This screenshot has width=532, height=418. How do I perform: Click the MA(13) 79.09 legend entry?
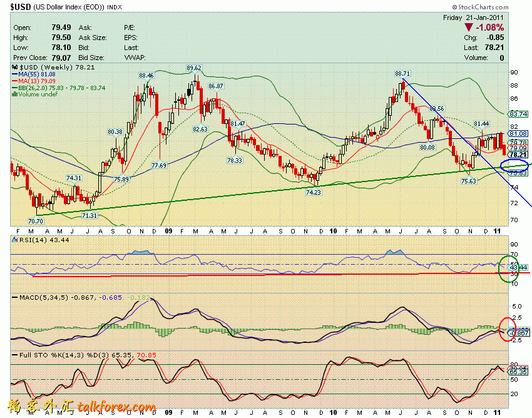pos(33,81)
